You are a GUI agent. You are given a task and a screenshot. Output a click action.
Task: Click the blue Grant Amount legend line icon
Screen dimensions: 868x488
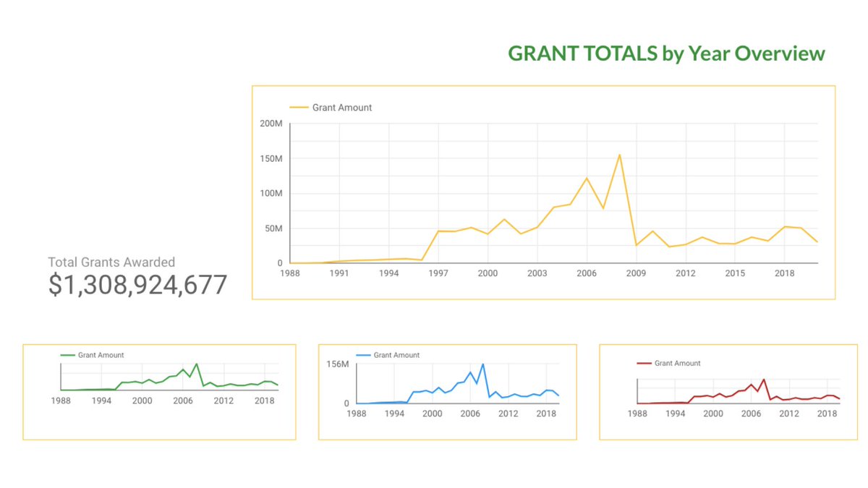363,355
